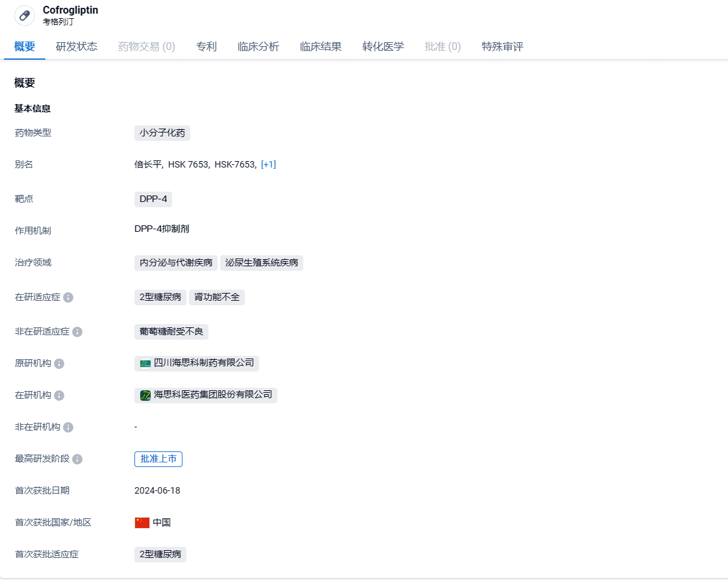Open the 研发状态 tab
The height and width of the screenshot is (580, 728).
click(x=77, y=46)
